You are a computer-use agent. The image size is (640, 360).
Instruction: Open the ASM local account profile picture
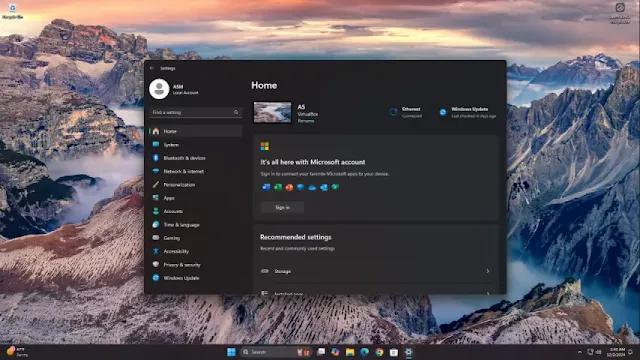pyautogui.click(x=159, y=89)
